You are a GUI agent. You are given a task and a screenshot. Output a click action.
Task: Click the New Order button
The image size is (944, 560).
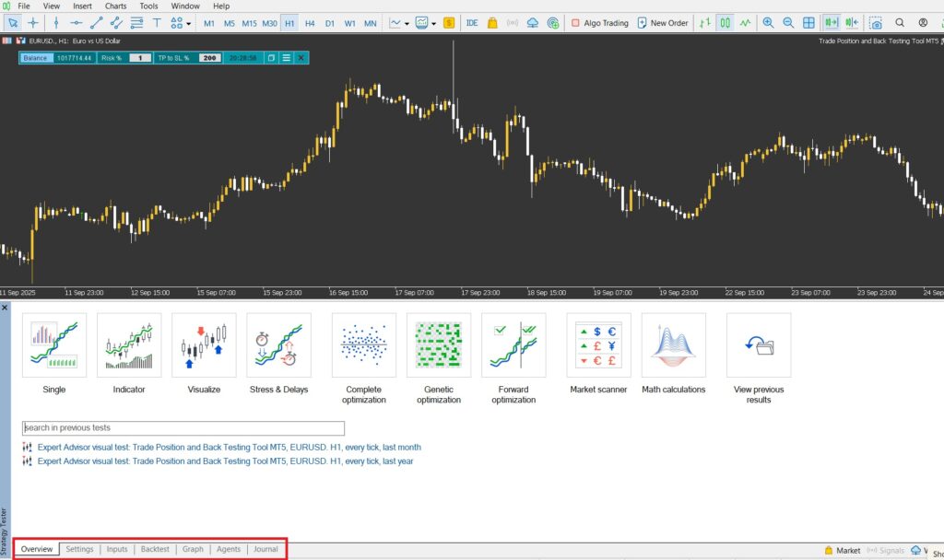[662, 23]
